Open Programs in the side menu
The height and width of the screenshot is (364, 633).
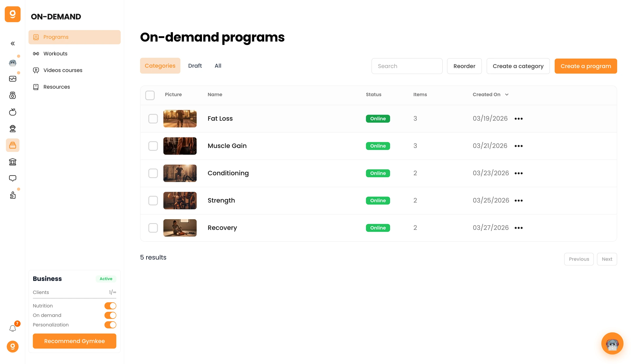pyautogui.click(x=75, y=37)
